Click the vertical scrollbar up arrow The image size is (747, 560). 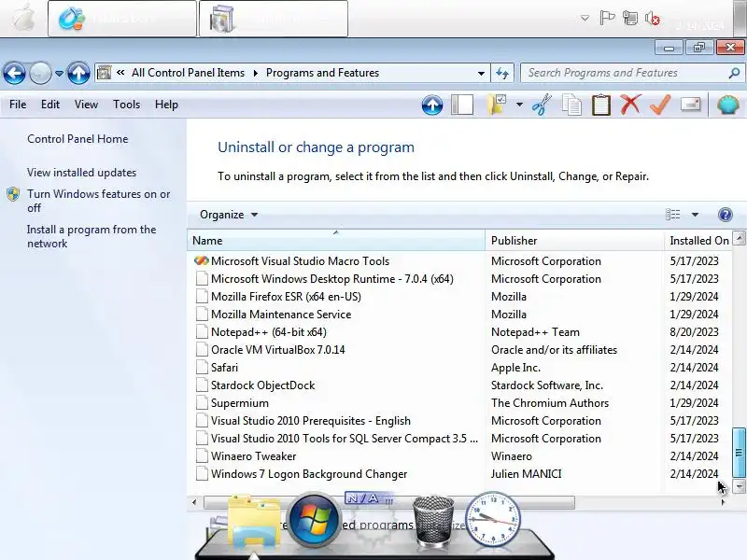(739, 238)
